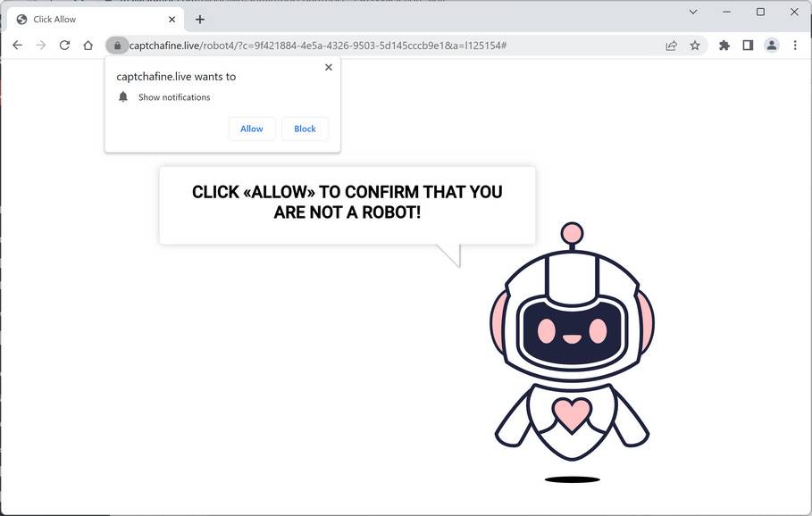Block notifications from captchafine.live
The height and width of the screenshot is (516, 812).
pyautogui.click(x=305, y=129)
